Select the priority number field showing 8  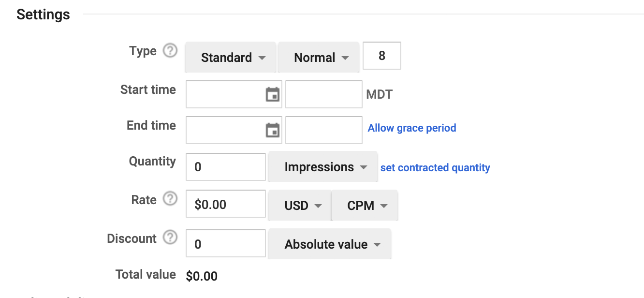(x=381, y=56)
